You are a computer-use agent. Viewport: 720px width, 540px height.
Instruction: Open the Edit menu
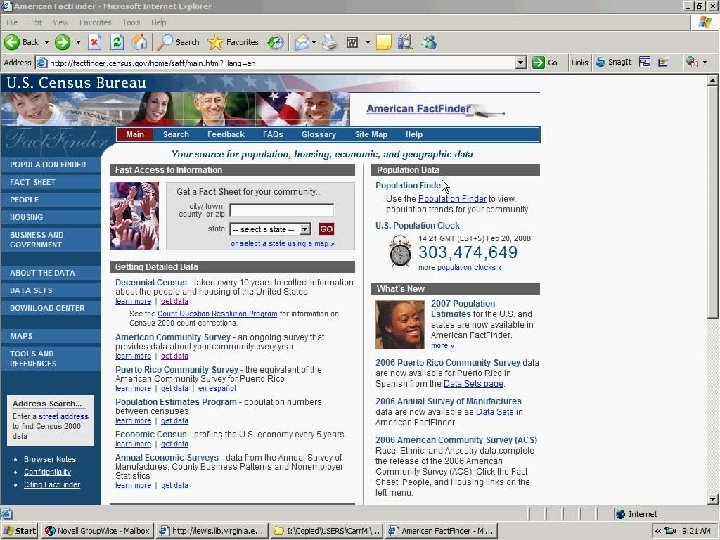tap(36, 22)
